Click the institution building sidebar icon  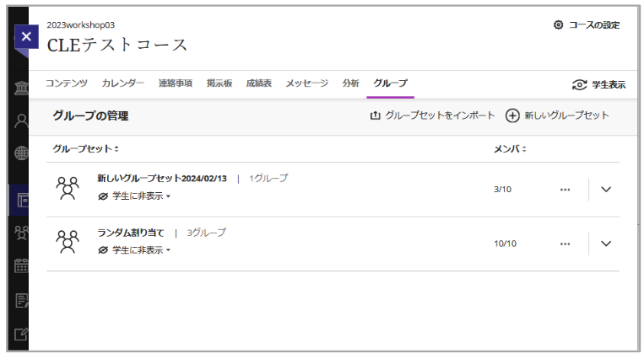coord(21,88)
